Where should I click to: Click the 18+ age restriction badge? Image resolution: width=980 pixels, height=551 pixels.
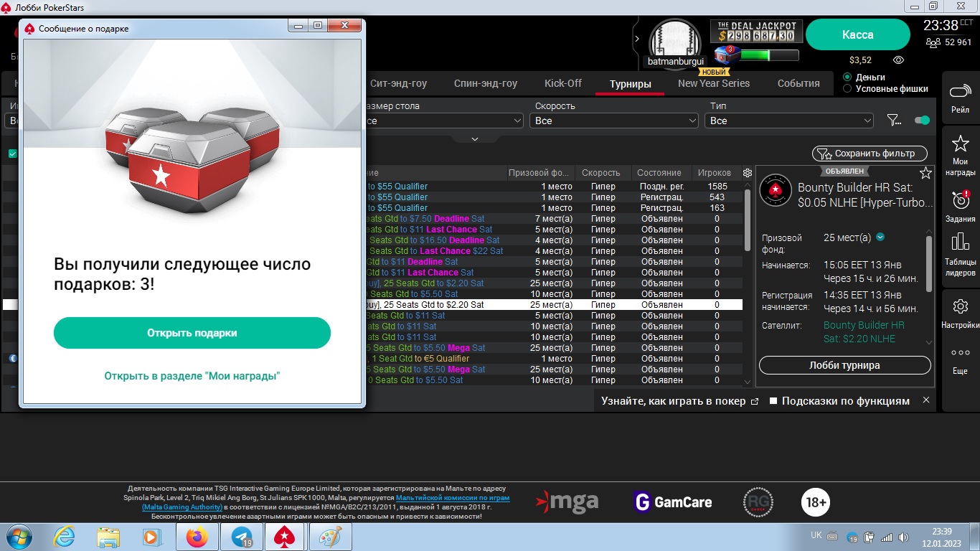(816, 502)
